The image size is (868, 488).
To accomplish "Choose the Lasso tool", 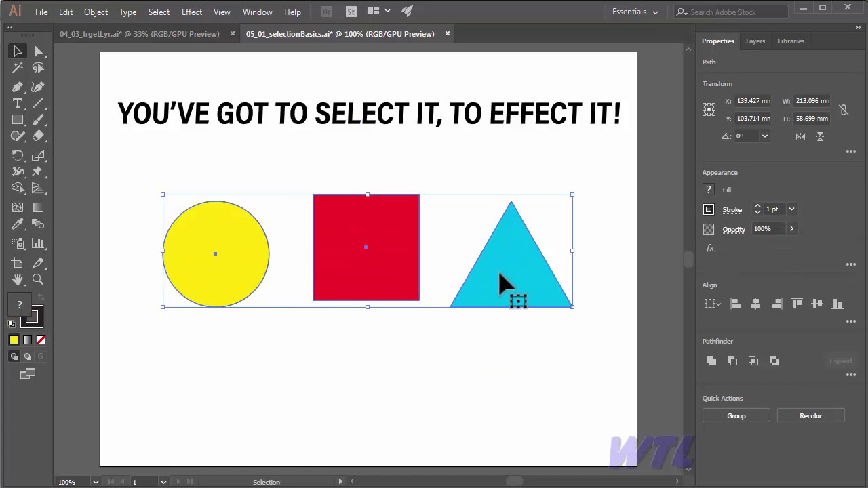I will (x=38, y=68).
